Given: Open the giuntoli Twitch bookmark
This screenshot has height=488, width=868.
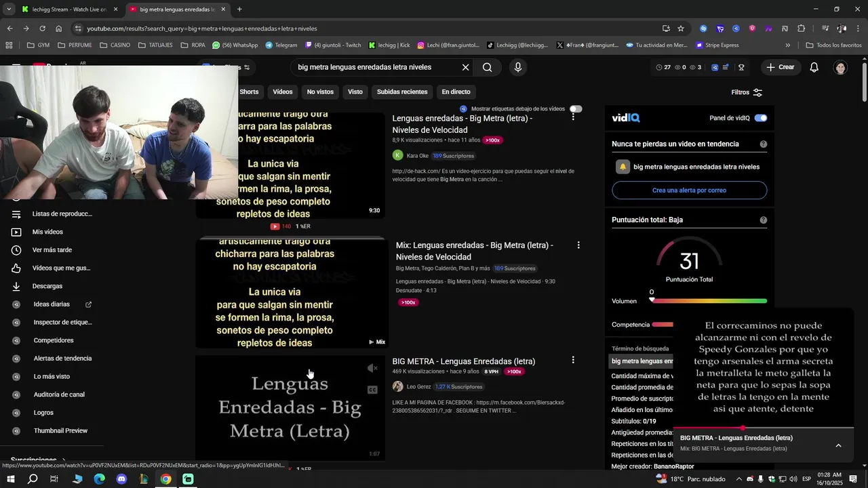Looking at the screenshot, I should (x=333, y=45).
